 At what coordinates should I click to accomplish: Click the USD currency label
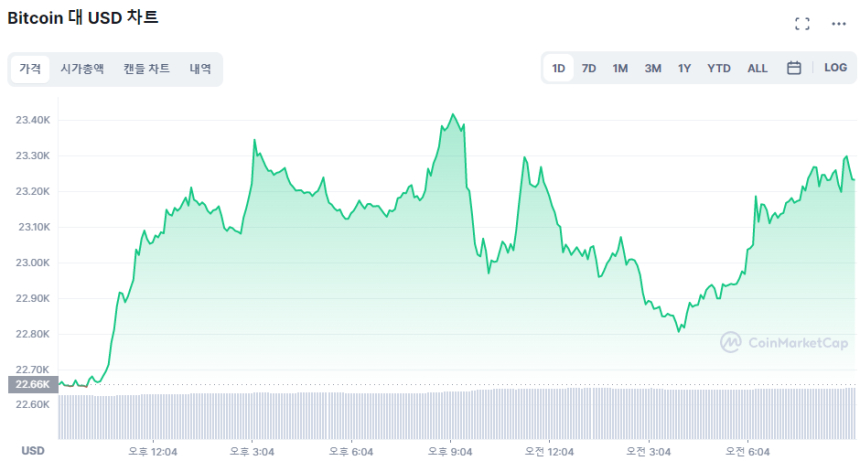33,451
